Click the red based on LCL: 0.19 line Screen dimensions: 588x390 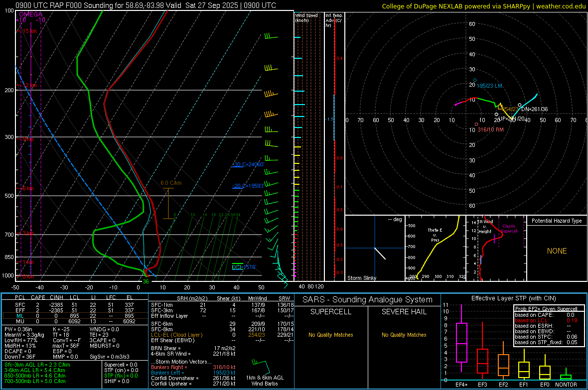[546, 320]
